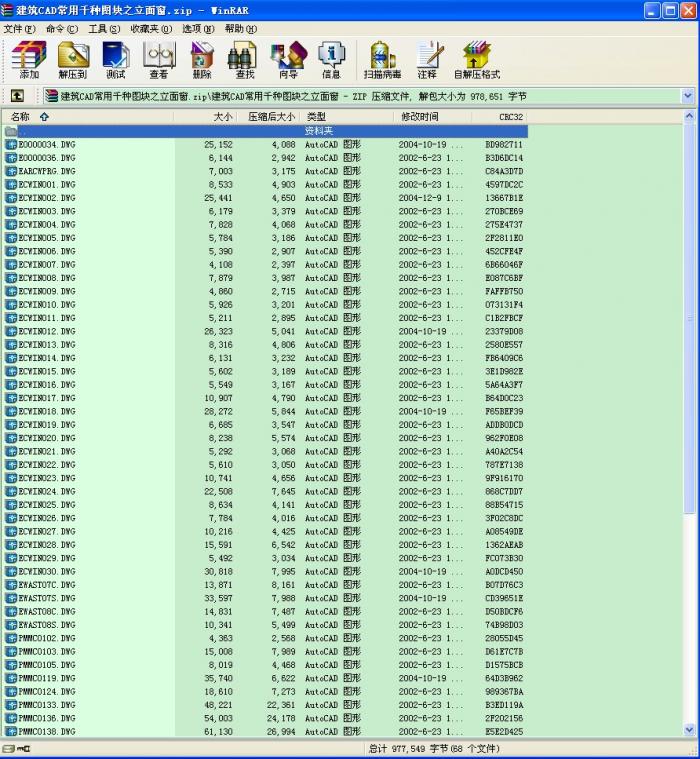Click the vertical scrollbar down arrow
This screenshot has height=759, width=700.
tap(687, 731)
